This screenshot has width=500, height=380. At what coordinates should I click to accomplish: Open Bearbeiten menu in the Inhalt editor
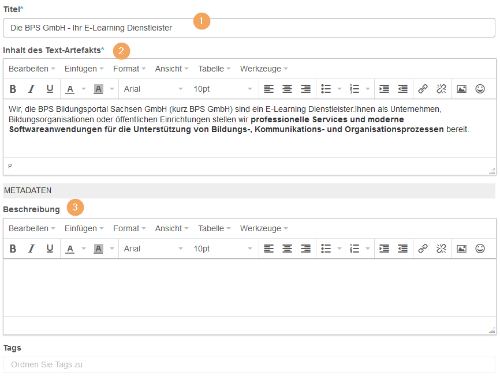pyautogui.click(x=32, y=69)
